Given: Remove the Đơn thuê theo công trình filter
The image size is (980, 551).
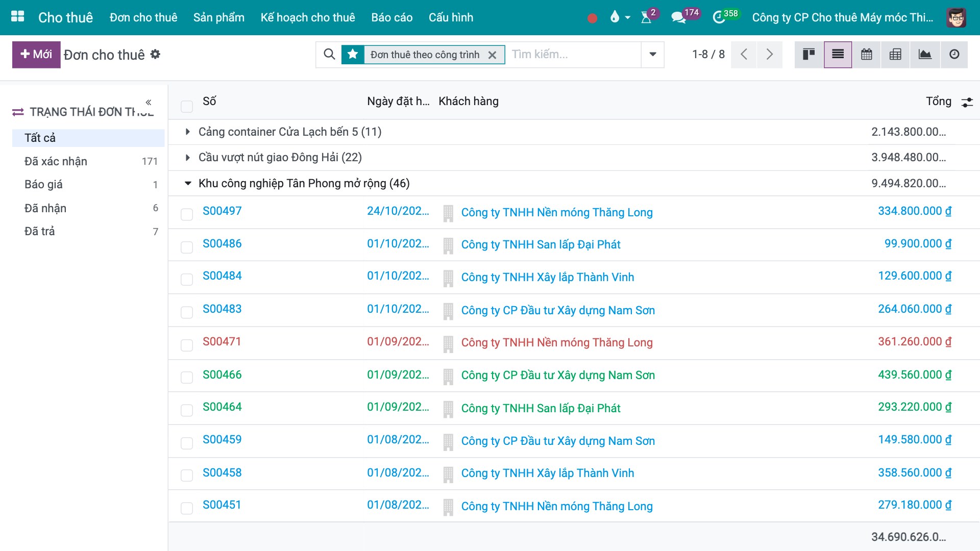Looking at the screenshot, I should (x=492, y=55).
